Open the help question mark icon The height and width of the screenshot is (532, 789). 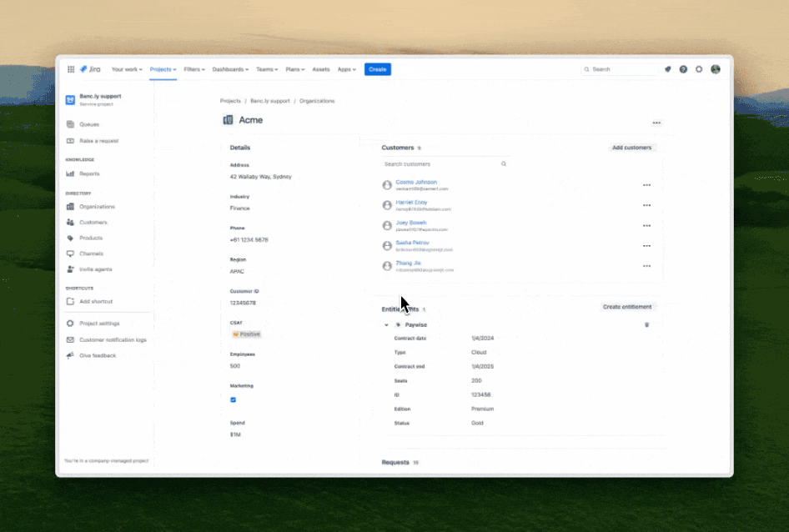(683, 69)
